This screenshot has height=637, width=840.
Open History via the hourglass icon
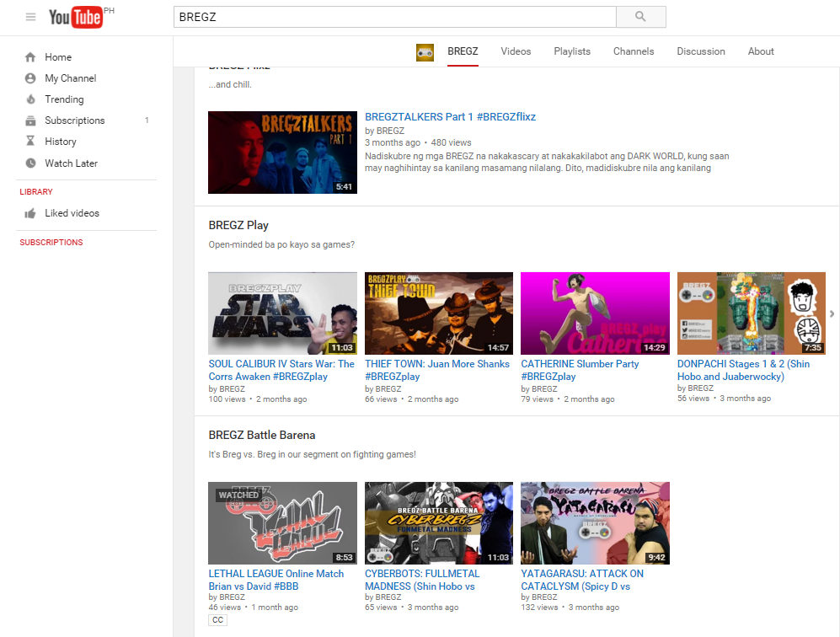(x=31, y=142)
